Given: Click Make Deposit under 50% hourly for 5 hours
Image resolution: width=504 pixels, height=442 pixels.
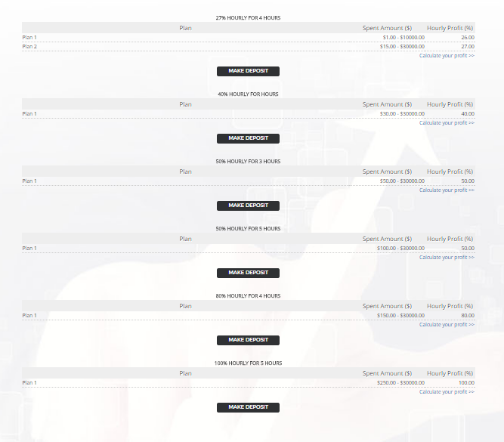Looking at the screenshot, I should (248, 273).
